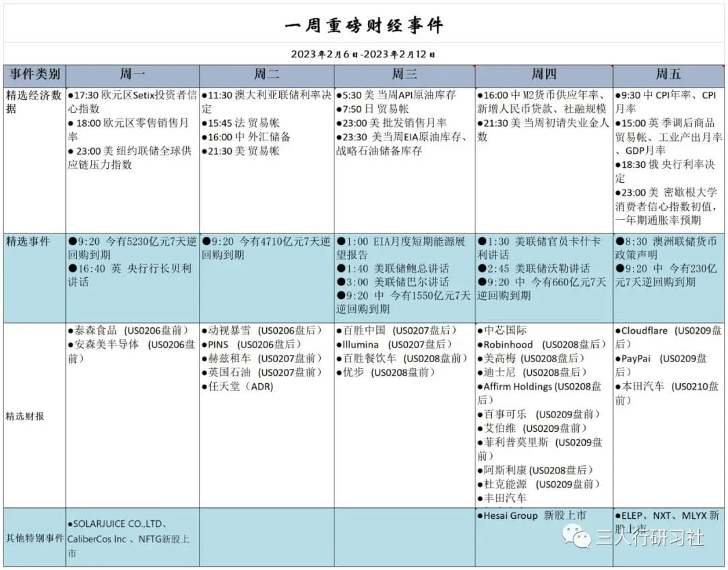Image resolution: width=728 pixels, height=570 pixels.
Task: Click 5:30 美 当周API原油库存
Action: [396, 95]
